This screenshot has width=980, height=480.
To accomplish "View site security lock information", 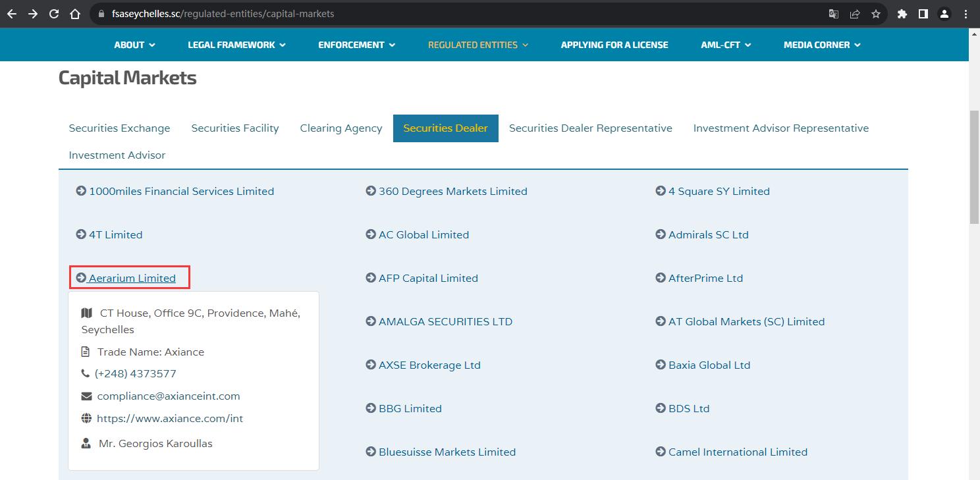I will (101, 14).
